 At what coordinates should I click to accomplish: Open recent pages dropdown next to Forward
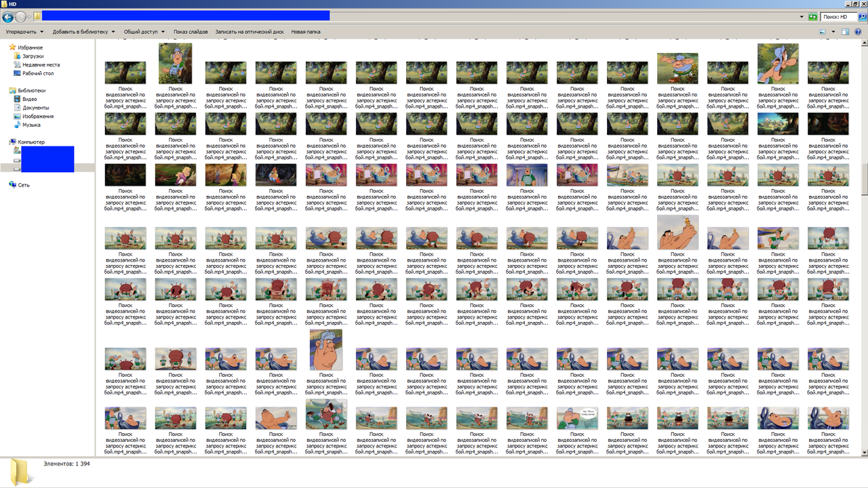(30, 17)
